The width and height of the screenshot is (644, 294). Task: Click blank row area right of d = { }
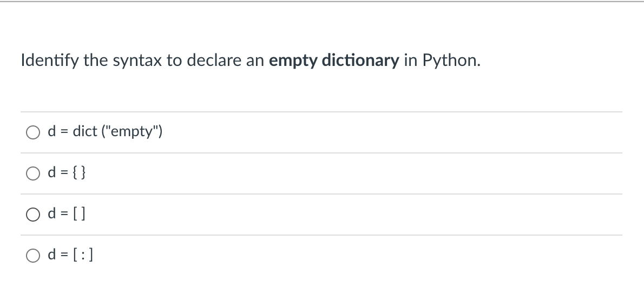[353, 173]
